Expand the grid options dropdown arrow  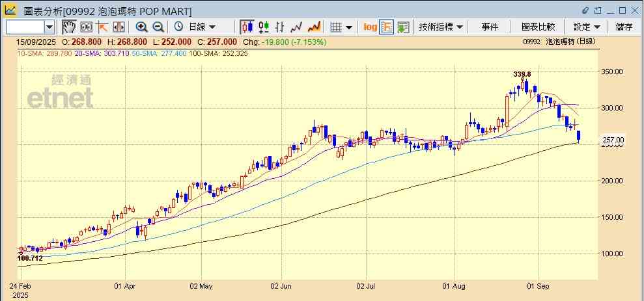[349, 27]
